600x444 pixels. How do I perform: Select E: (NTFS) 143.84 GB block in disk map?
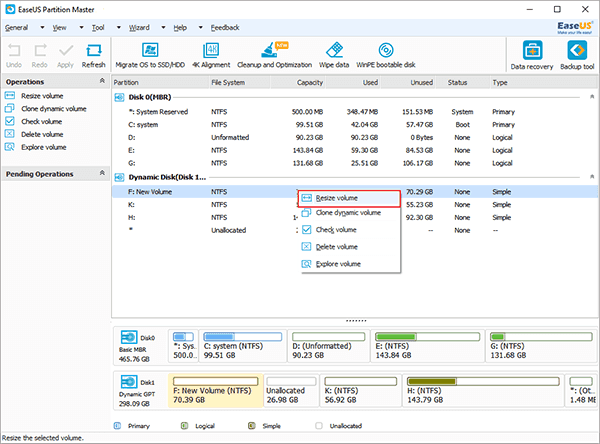427,346
